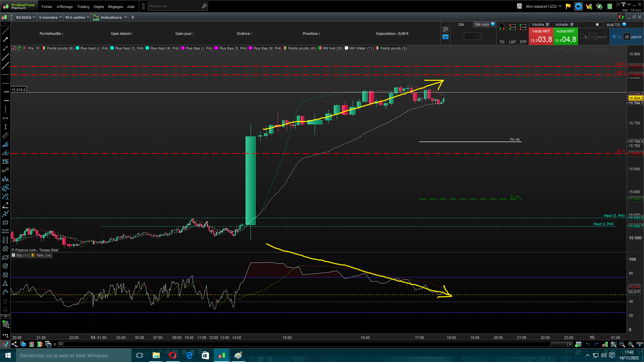Check the L pts/ctr checkbox
This screenshot has height=362, width=644.
582,37
